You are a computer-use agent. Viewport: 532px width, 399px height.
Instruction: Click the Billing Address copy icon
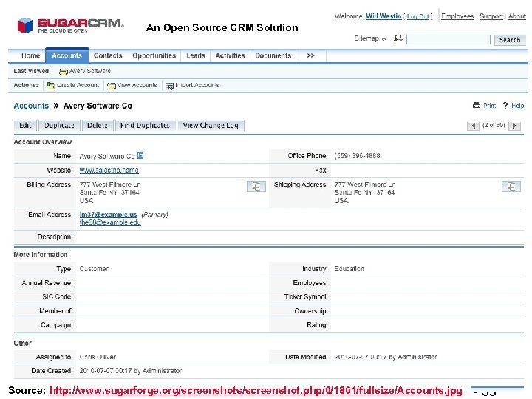pyautogui.click(x=256, y=186)
